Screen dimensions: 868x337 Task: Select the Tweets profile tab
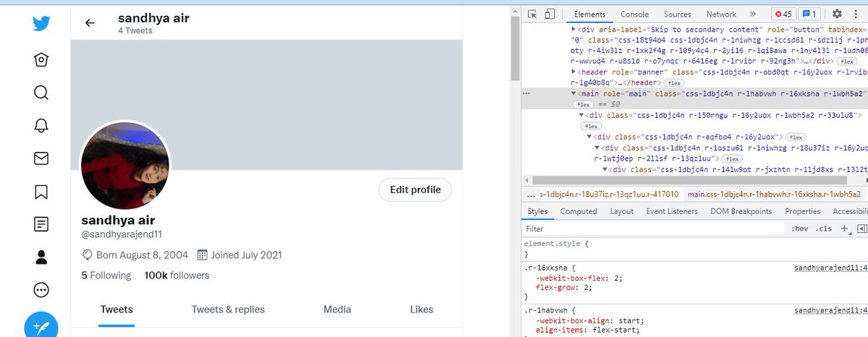(116, 310)
